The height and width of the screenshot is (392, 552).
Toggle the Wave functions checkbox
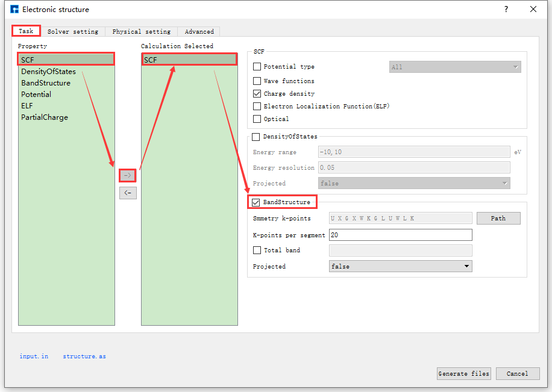[257, 81]
